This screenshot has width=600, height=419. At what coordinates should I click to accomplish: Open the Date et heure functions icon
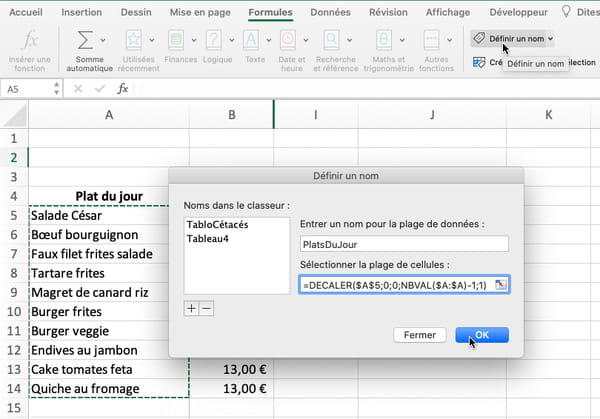click(288, 40)
